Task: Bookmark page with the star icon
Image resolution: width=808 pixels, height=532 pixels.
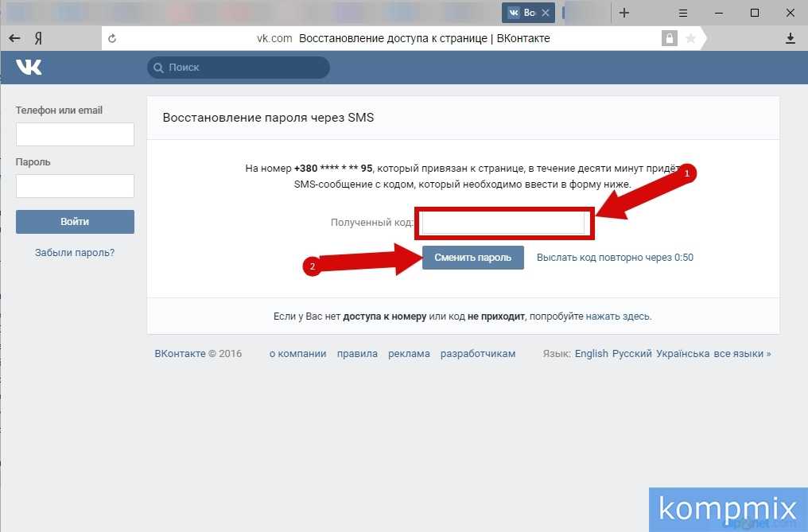Action: click(690, 38)
